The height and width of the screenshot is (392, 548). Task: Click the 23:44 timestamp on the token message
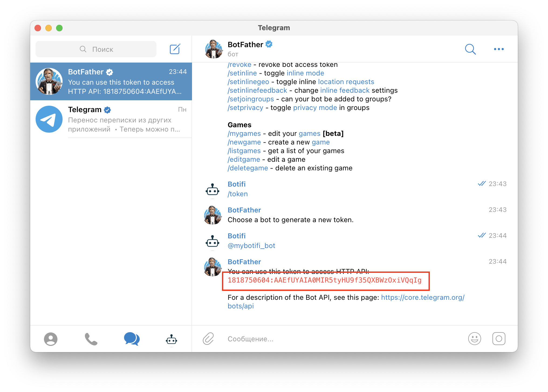coord(498,262)
